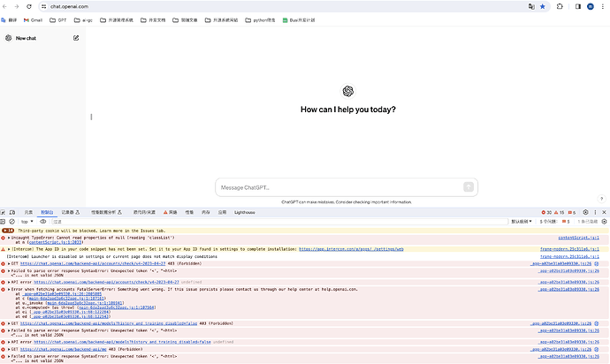
Task: Toggle the browser side panel icon
Action: 578,6
